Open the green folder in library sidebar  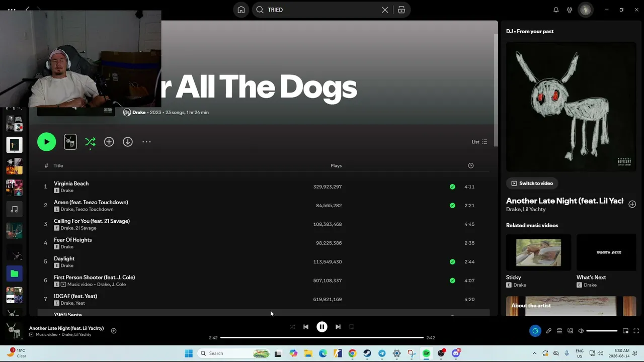tap(14, 274)
